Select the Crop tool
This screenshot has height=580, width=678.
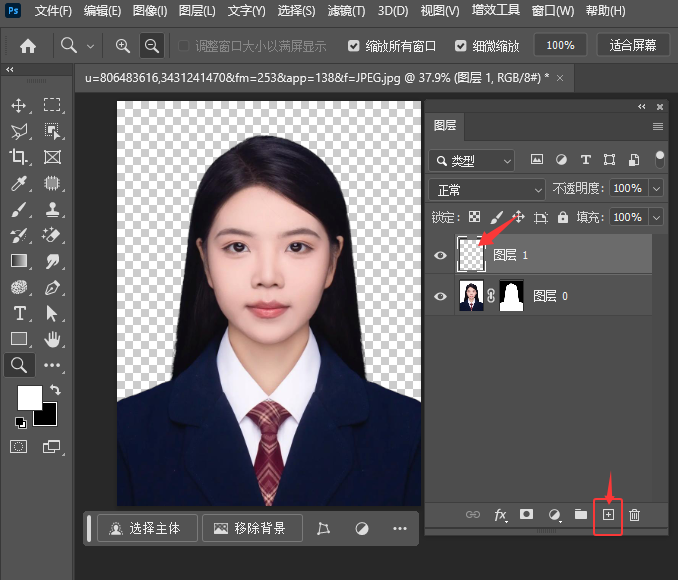18,157
